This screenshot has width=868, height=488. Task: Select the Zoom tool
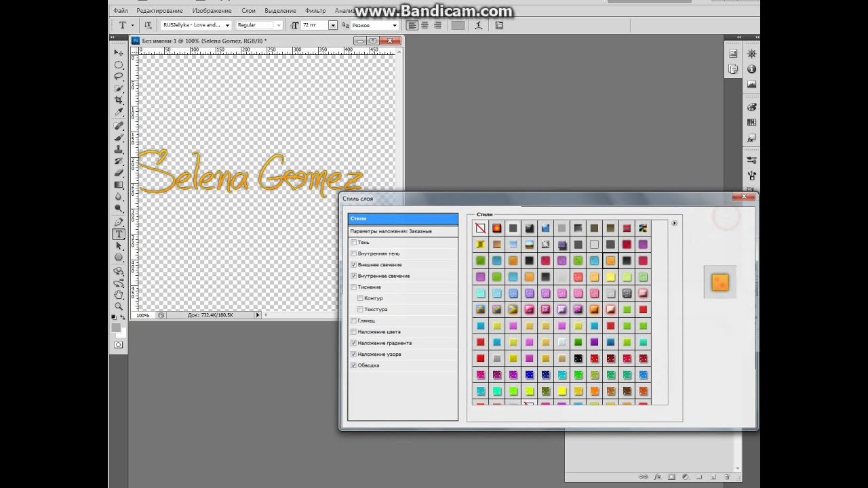point(119,306)
